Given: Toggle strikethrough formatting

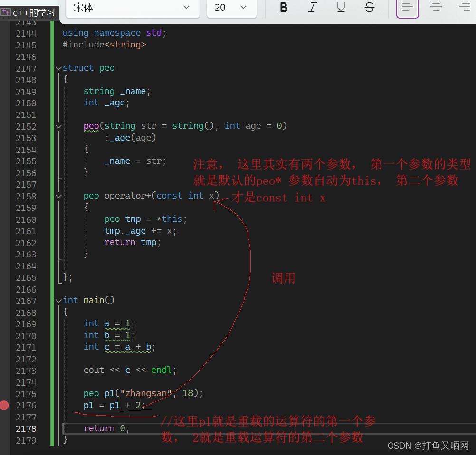Looking at the screenshot, I should (x=370, y=7).
